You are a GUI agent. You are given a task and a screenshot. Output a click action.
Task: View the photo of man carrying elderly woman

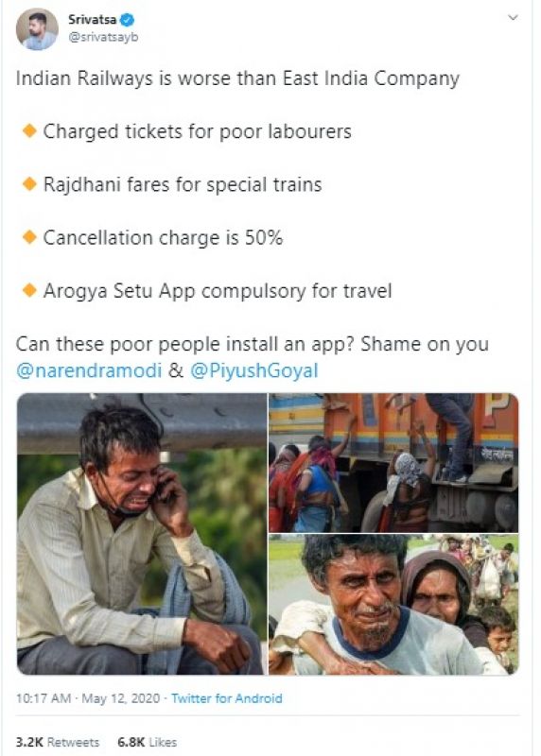[x=393, y=605]
